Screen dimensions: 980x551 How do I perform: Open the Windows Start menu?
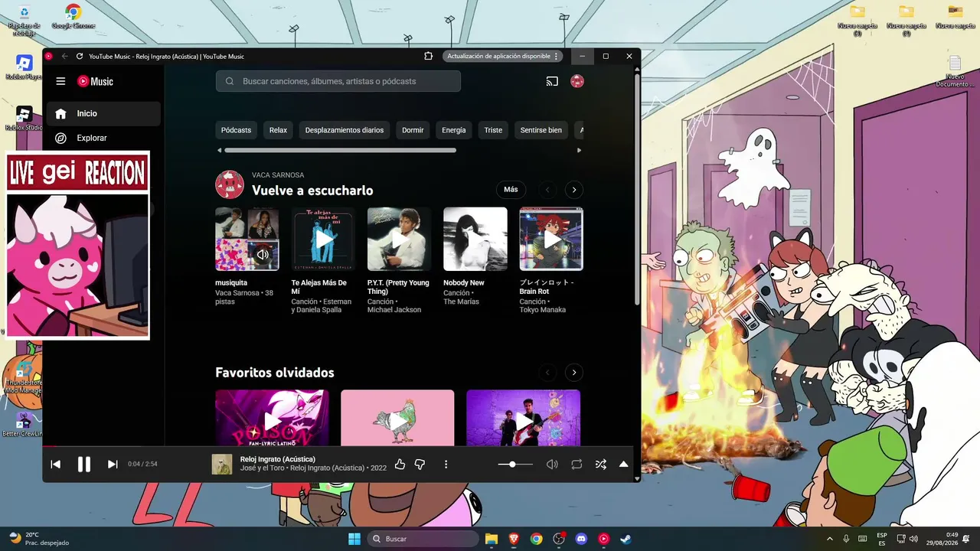354,539
